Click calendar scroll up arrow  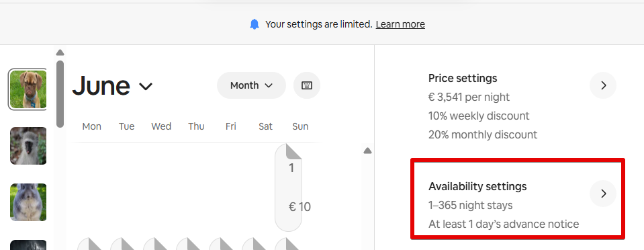[x=367, y=151]
